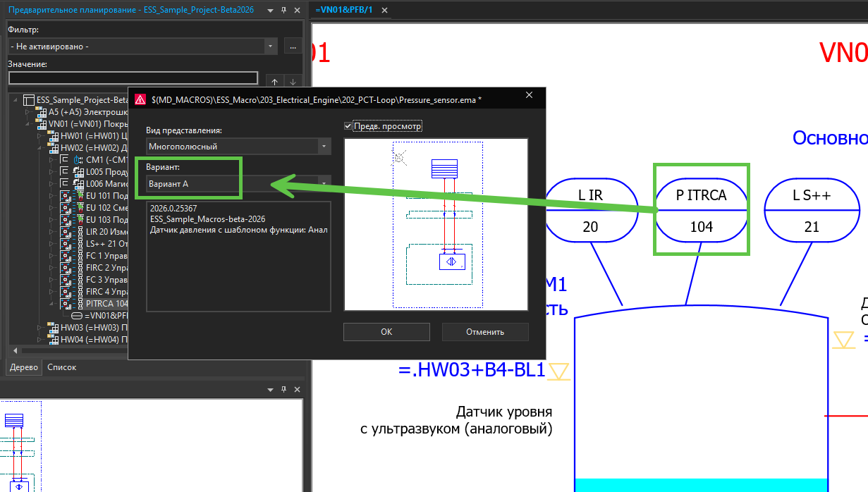
Task: Click the macro preview image in the dialog
Action: [436, 224]
